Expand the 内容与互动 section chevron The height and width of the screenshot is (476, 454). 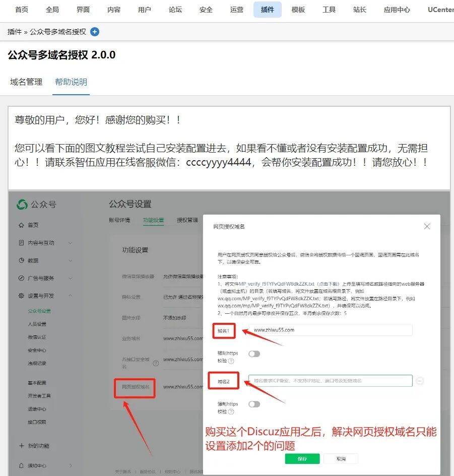(x=70, y=243)
